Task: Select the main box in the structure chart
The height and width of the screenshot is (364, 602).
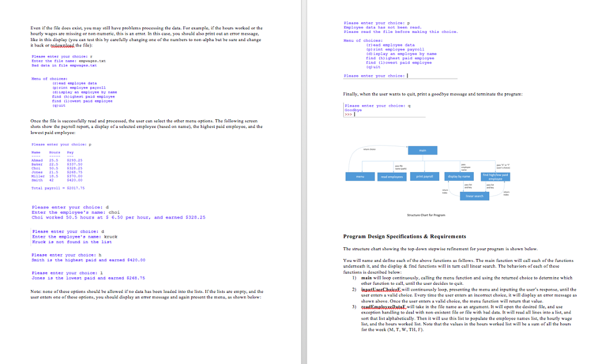Action: pos(423,150)
